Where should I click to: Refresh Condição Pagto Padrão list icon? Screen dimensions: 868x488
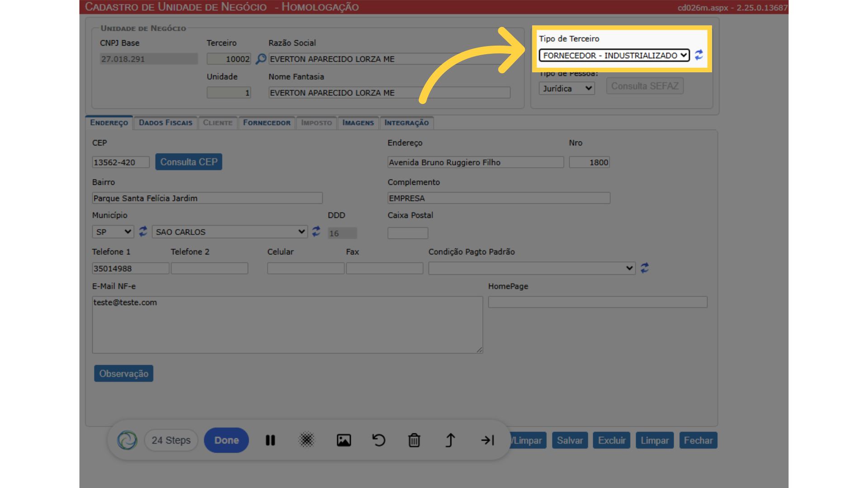[645, 268]
